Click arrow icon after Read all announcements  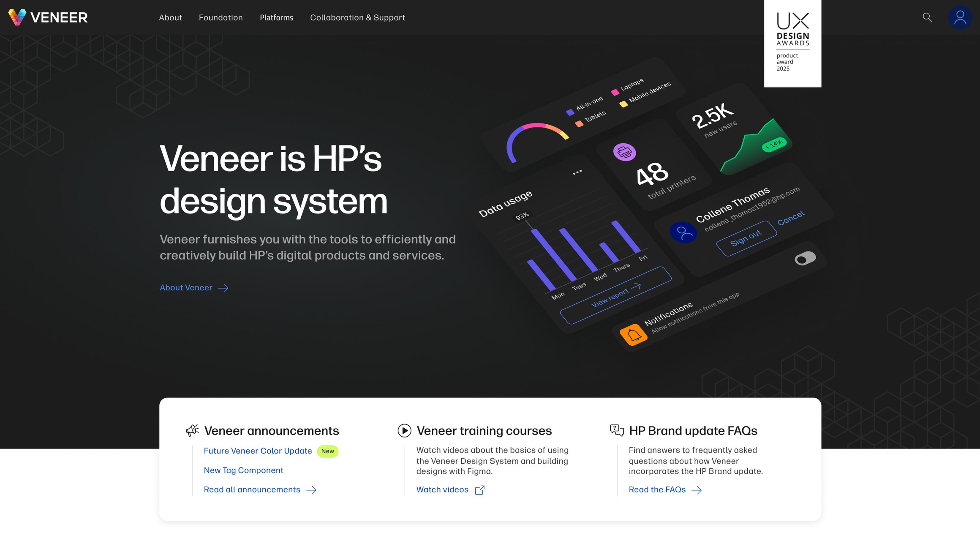pos(311,490)
